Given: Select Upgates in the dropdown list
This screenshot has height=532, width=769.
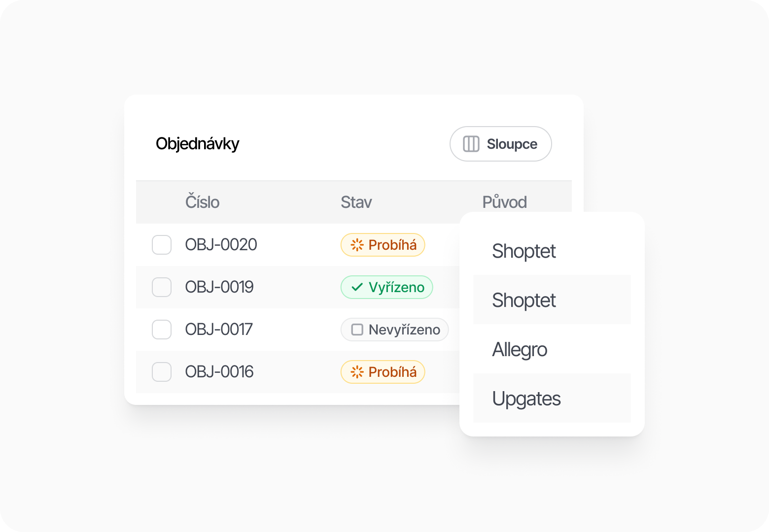Looking at the screenshot, I should (x=526, y=399).
